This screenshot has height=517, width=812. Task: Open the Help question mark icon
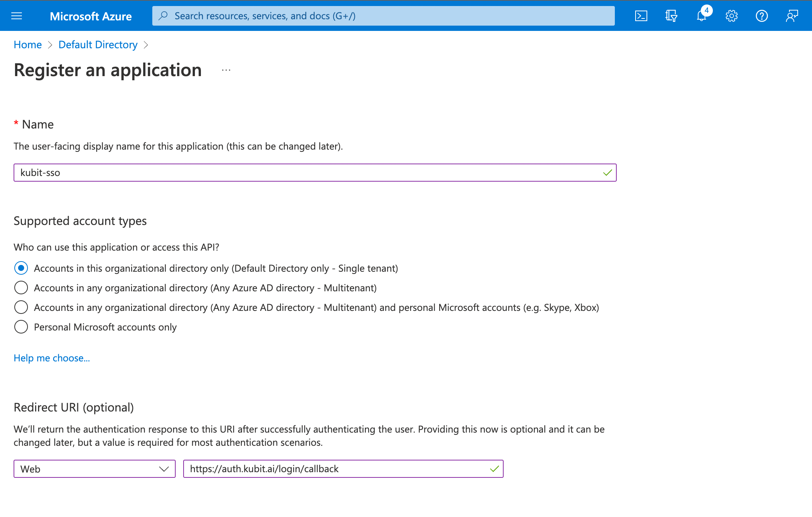pyautogui.click(x=761, y=16)
